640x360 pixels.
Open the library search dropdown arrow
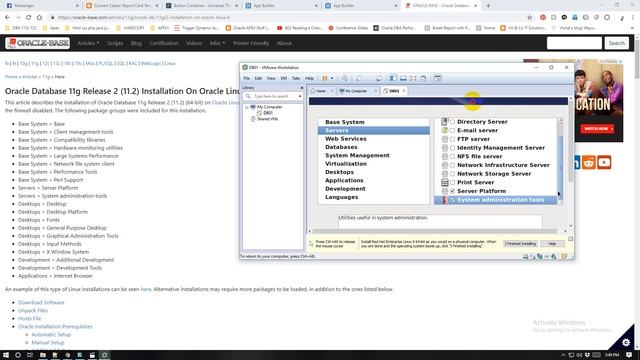[300, 96]
